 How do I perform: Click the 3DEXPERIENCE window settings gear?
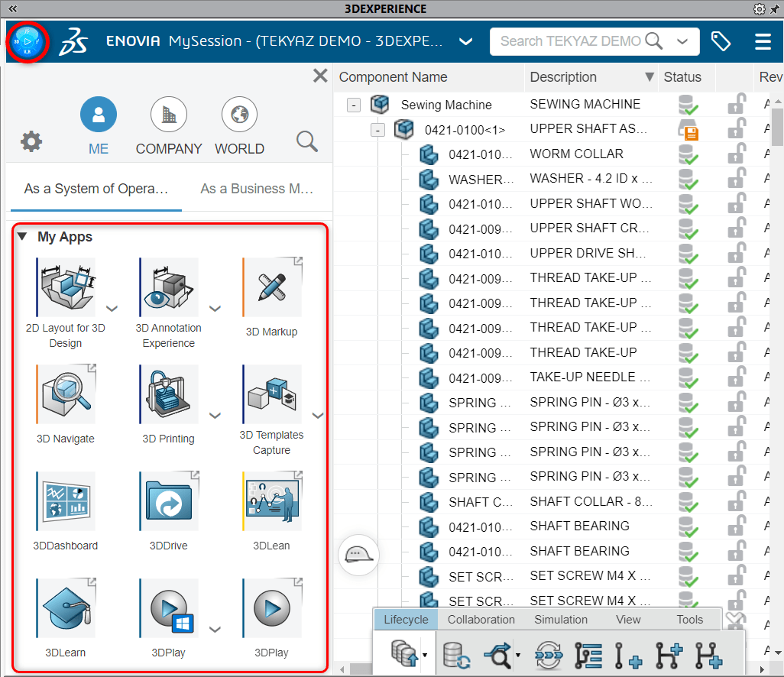coord(759,9)
